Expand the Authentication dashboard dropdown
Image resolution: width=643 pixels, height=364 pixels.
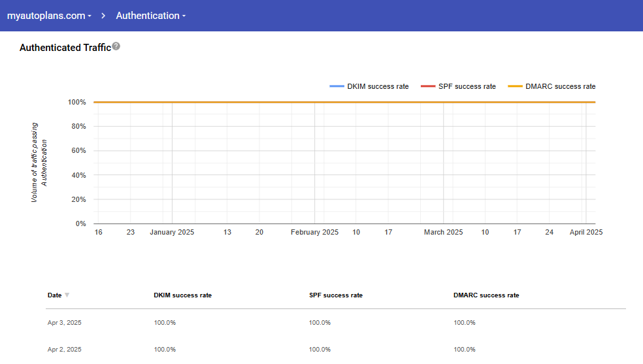pyautogui.click(x=151, y=16)
